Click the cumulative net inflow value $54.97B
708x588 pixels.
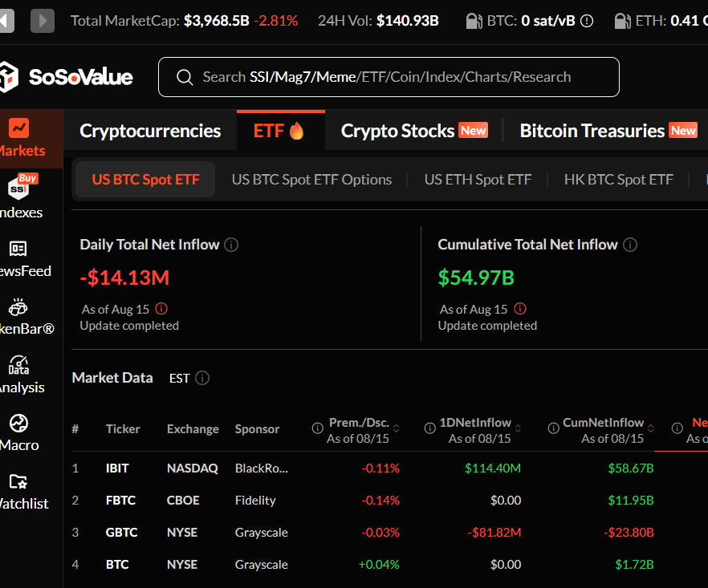point(476,278)
